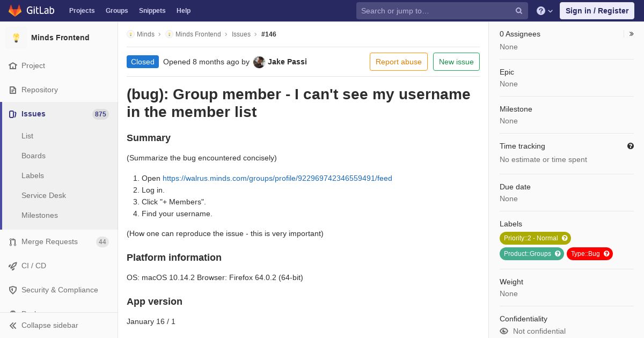Click the Issues 875 count badge

pyautogui.click(x=100, y=114)
